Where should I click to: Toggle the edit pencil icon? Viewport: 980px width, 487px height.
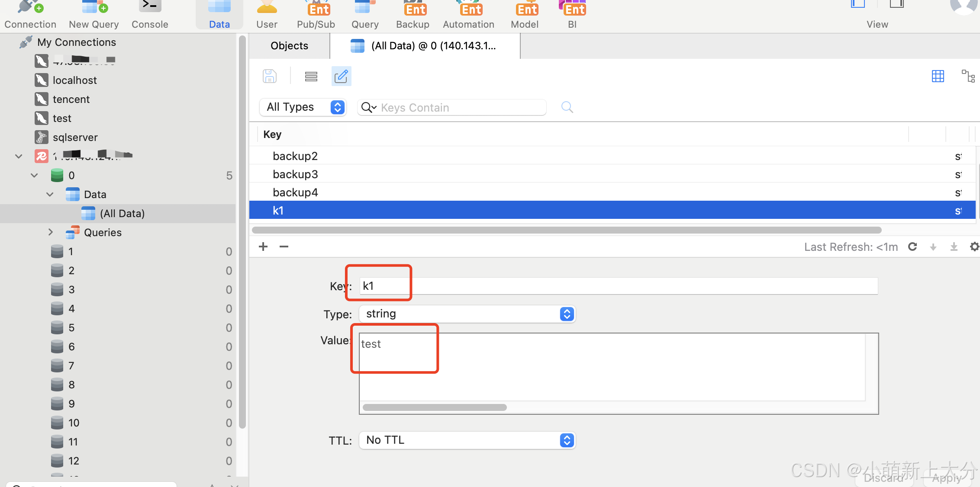point(341,76)
